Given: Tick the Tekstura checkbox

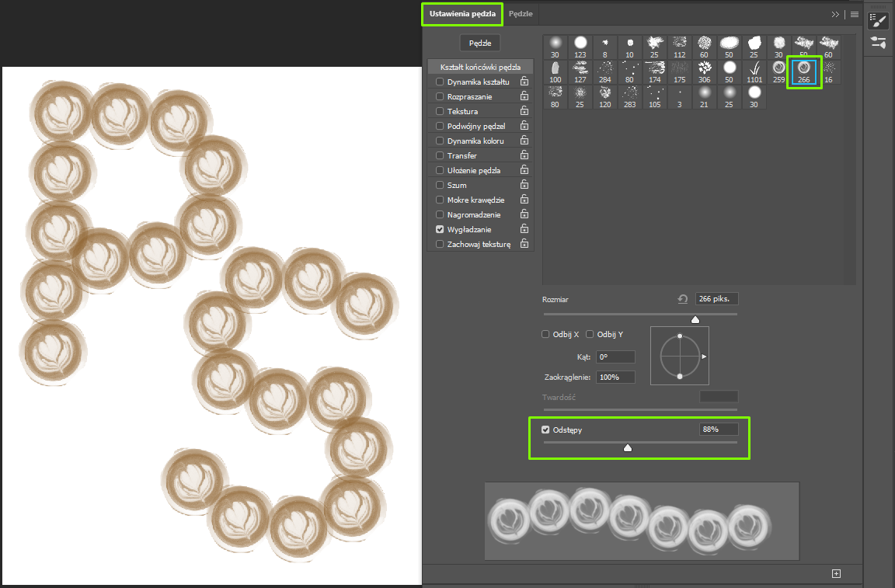Looking at the screenshot, I should pos(440,111).
